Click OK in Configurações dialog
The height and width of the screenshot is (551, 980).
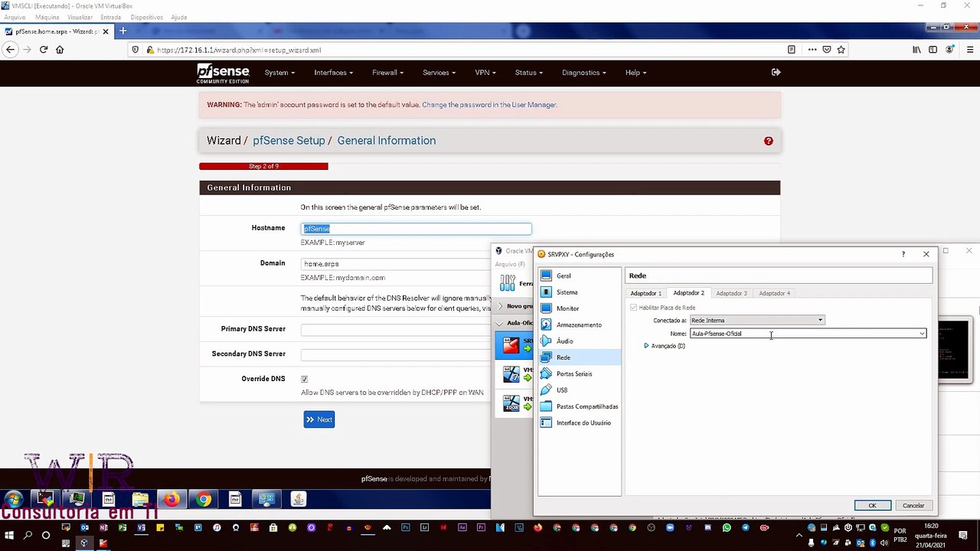point(872,505)
